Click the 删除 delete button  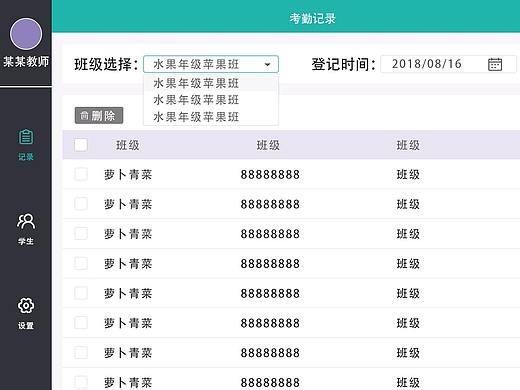point(99,116)
